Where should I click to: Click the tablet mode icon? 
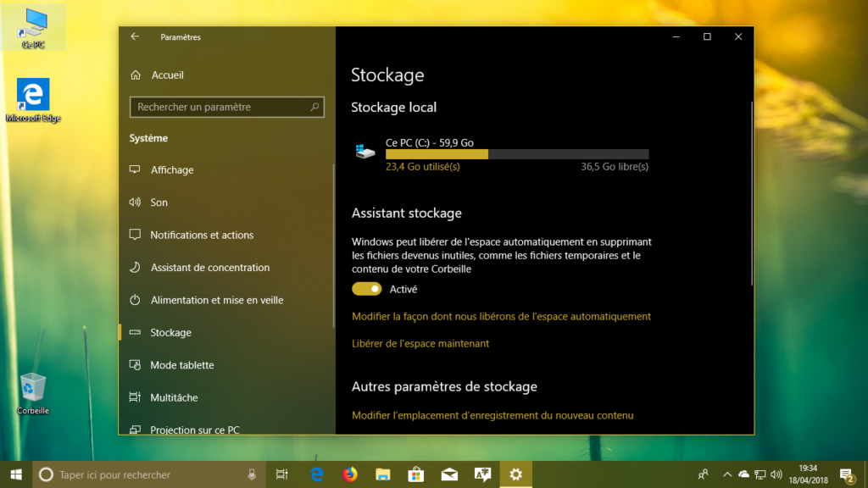[x=135, y=364]
